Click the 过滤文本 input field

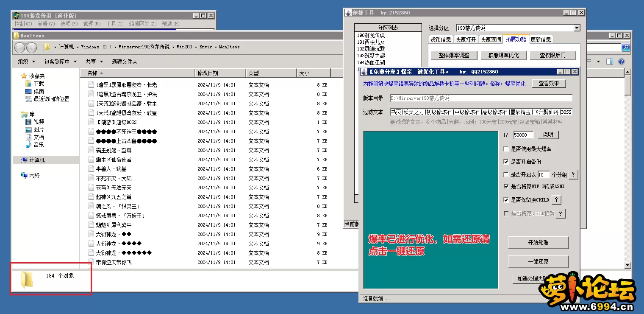coord(481,112)
